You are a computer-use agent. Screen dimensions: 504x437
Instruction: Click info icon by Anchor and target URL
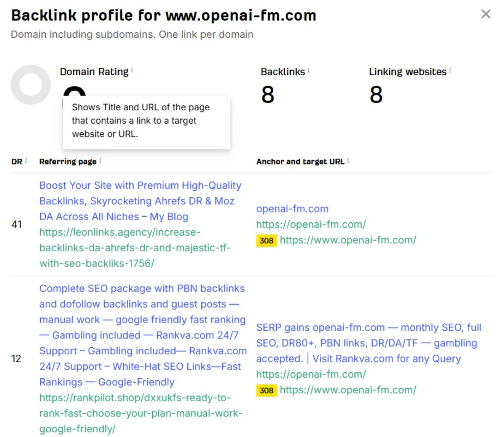point(348,160)
